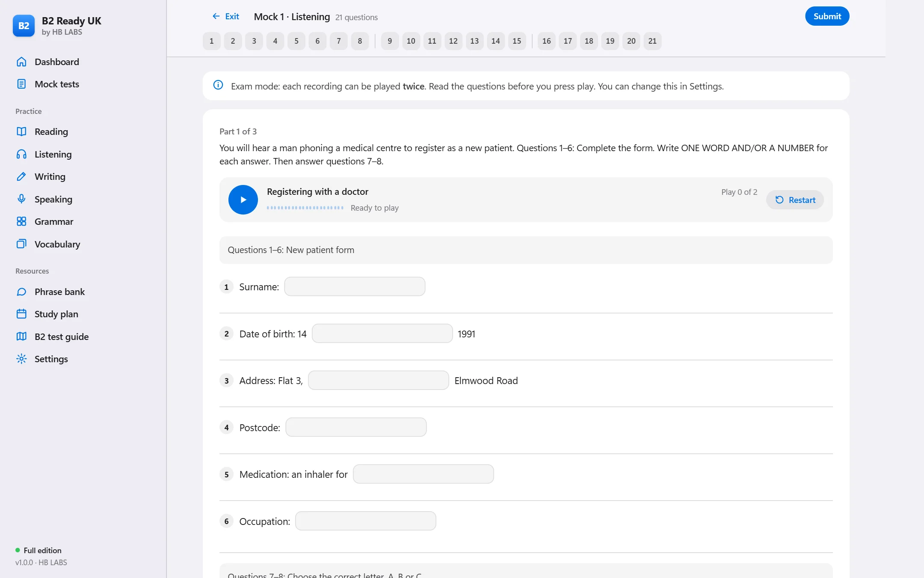Open Grammar grid icon
This screenshot has height=578, width=924.
click(21, 221)
